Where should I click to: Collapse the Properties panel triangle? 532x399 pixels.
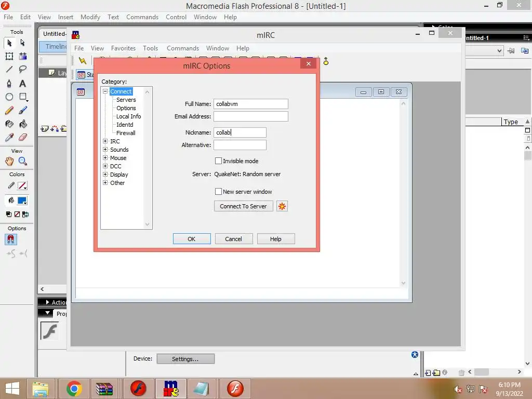[x=47, y=313]
